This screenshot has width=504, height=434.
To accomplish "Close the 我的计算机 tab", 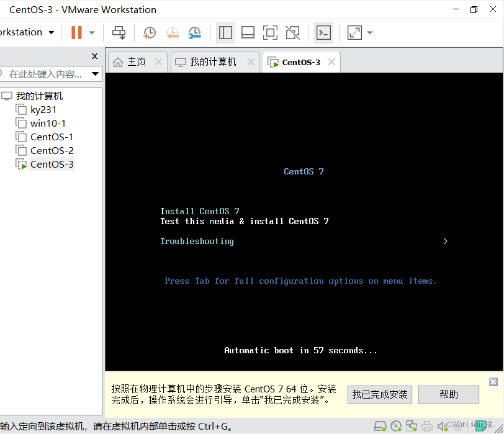I will 251,61.
